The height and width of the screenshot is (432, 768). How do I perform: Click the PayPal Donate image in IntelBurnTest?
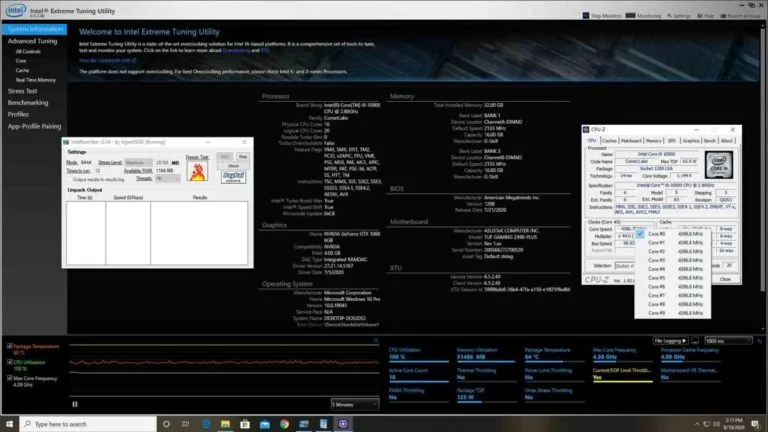(x=233, y=177)
